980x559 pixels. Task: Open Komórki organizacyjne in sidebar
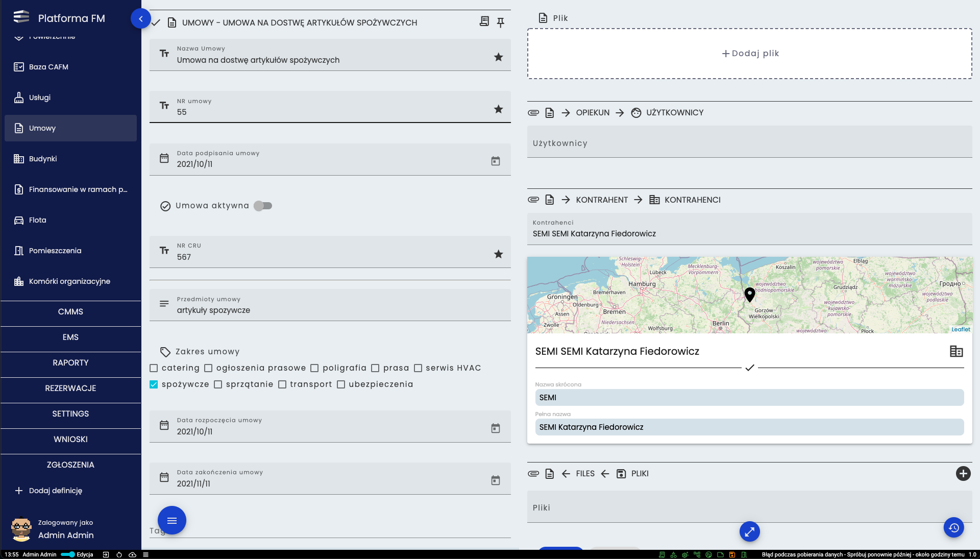[x=70, y=281]
